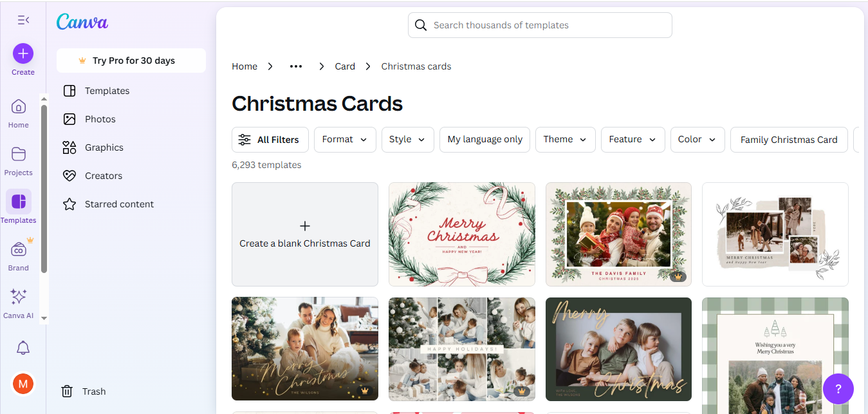The image size is (868, 414).
Task: Go back to Card via the breadcrumb link
Action: pos(345,66)
